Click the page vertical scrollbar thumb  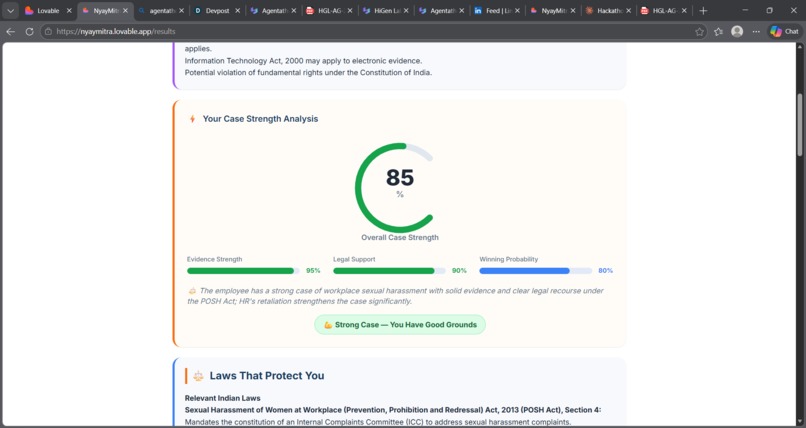click(x=800, y=124)
